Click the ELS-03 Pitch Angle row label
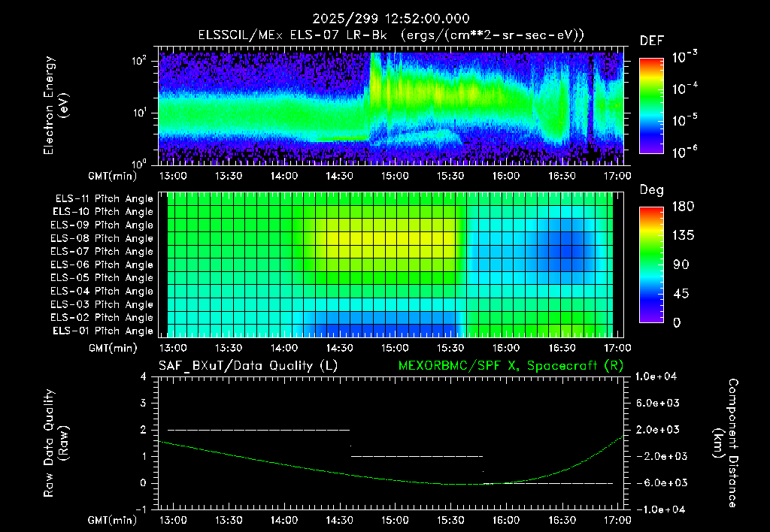Image resolution: width=770 pixels, height=532 pixels. [102, 305]
